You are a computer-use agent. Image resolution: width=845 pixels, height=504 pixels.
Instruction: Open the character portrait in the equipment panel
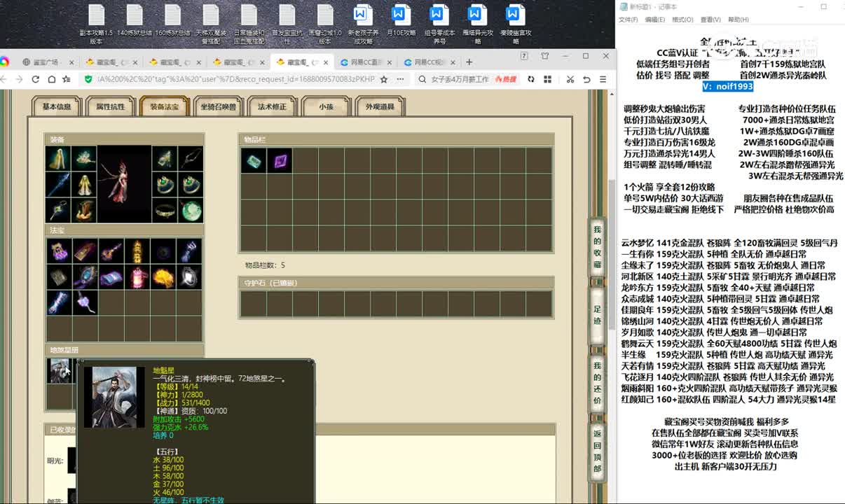[x=125, y=184]
